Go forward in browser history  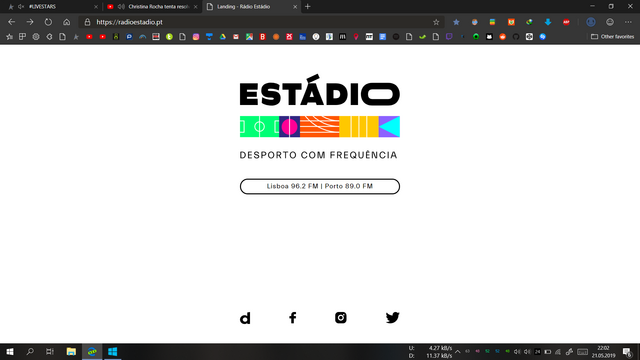coord(30,22)
